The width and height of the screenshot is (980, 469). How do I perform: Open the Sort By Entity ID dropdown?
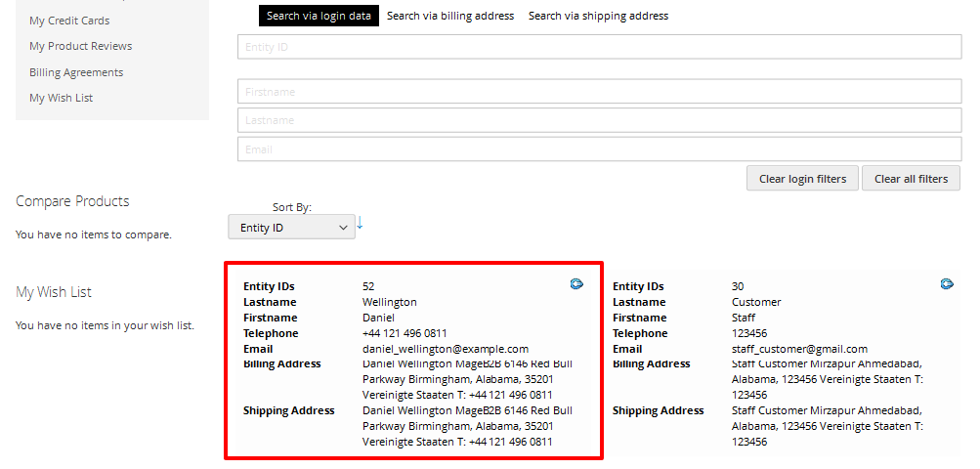click(x=291, y=228)
